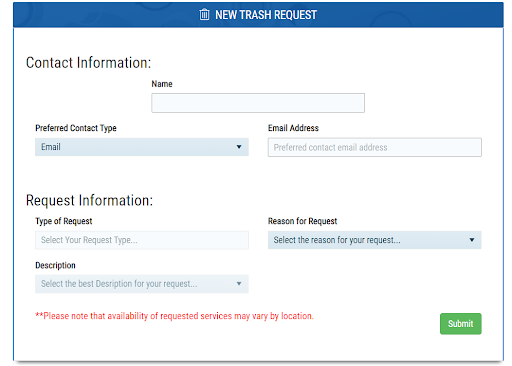Open the Reason for Request dropdown
This screenshot has width=512, height=366.
375,240
